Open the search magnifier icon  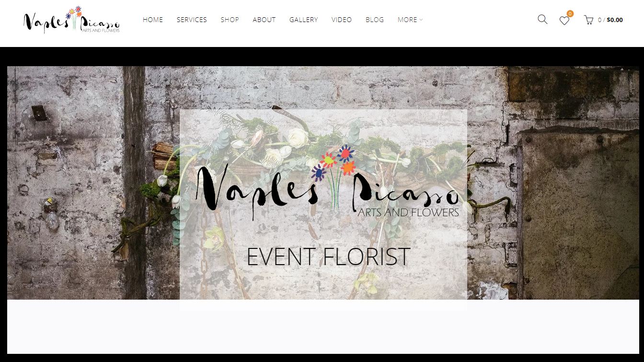click(542, 19)
